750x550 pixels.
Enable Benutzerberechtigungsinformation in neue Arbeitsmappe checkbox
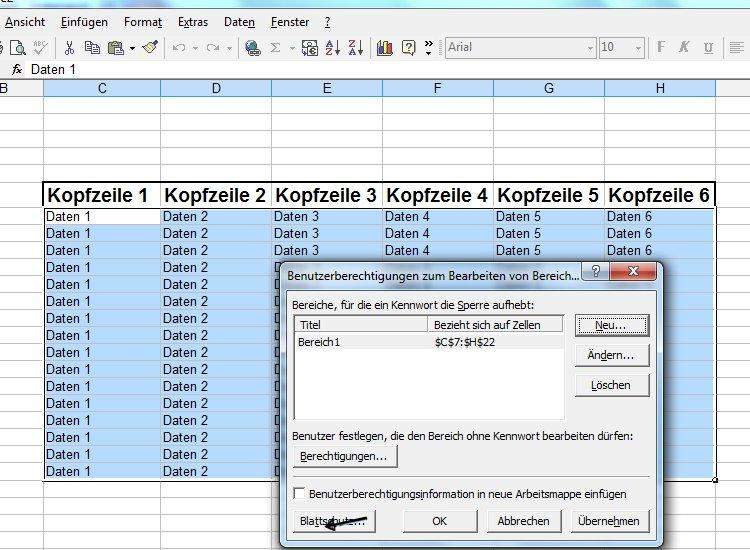point(299,494)
